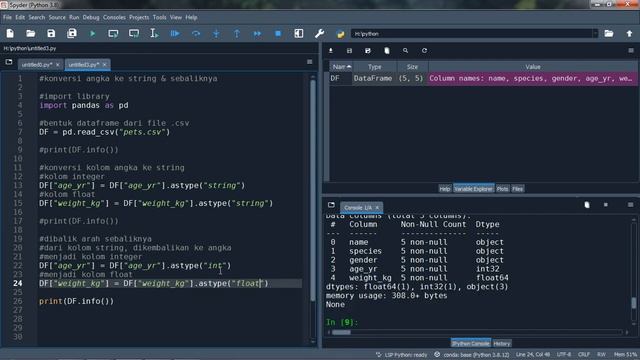Save data icon in Variable Explorer
640x360 pixels.
349,51
